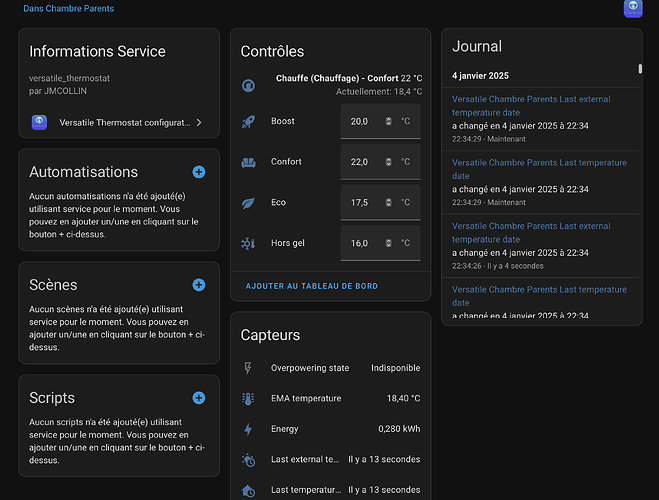
Task: Select the 'Hors gel' preset label
Action: [288, 243]
